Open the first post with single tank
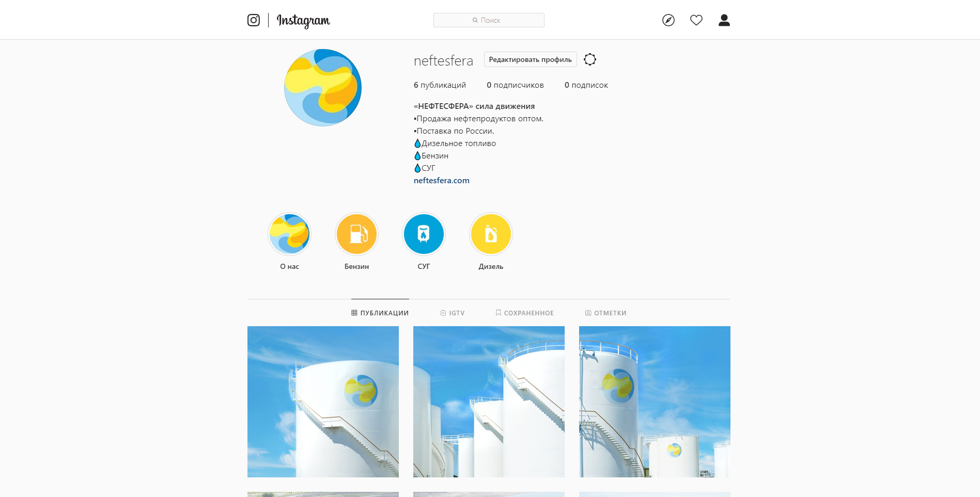 (323, 402)
